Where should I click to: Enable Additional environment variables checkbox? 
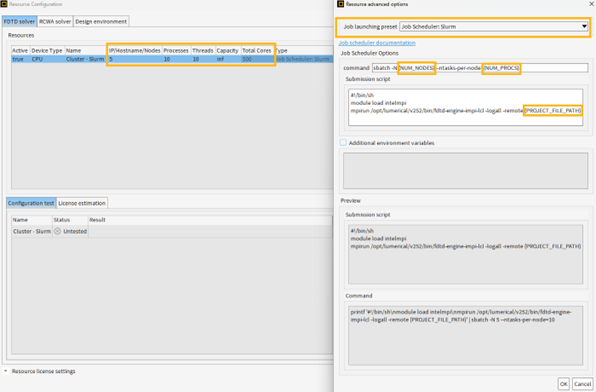click(343, 143)
